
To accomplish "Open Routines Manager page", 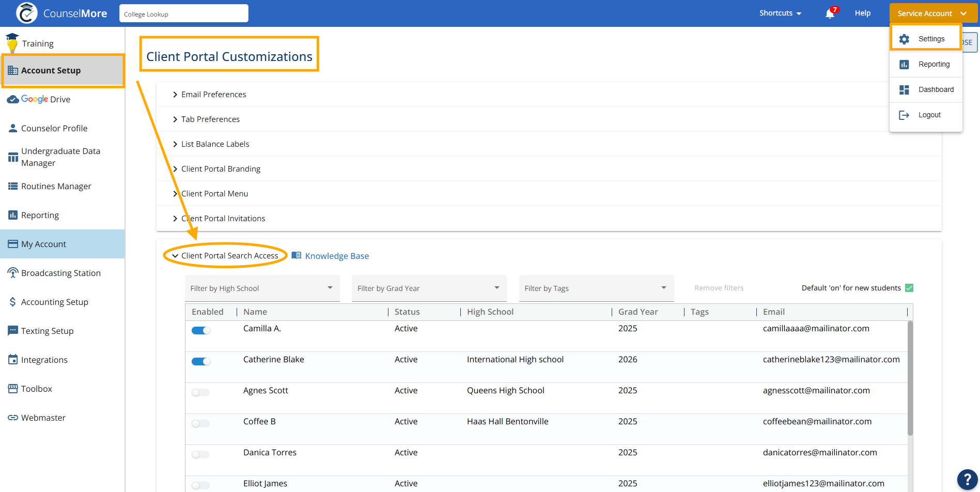I will coord(63,186).
